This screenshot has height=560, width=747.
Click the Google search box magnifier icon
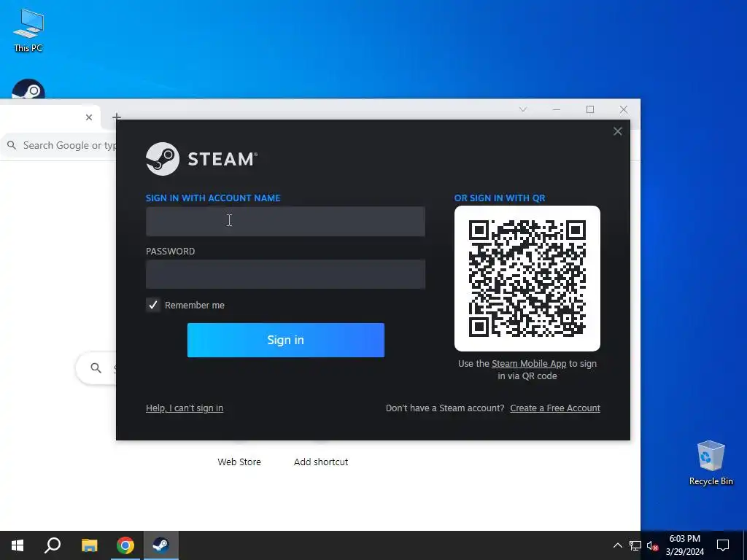click(96, 367)
